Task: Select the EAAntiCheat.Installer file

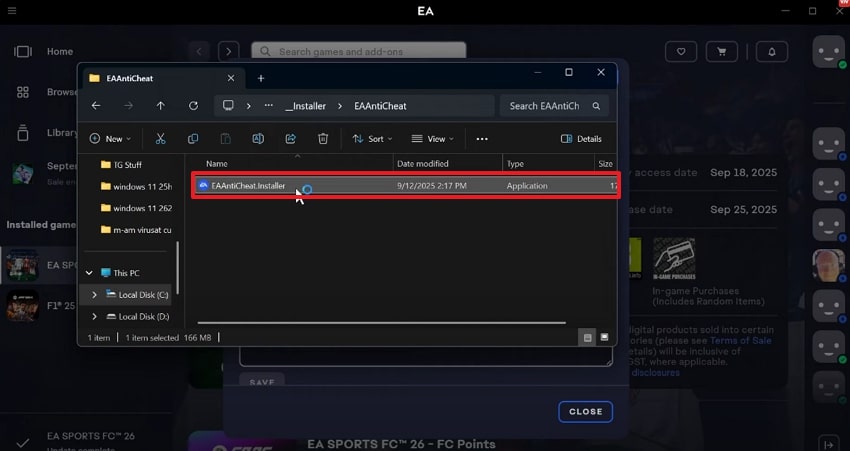Action: (405, 185)
